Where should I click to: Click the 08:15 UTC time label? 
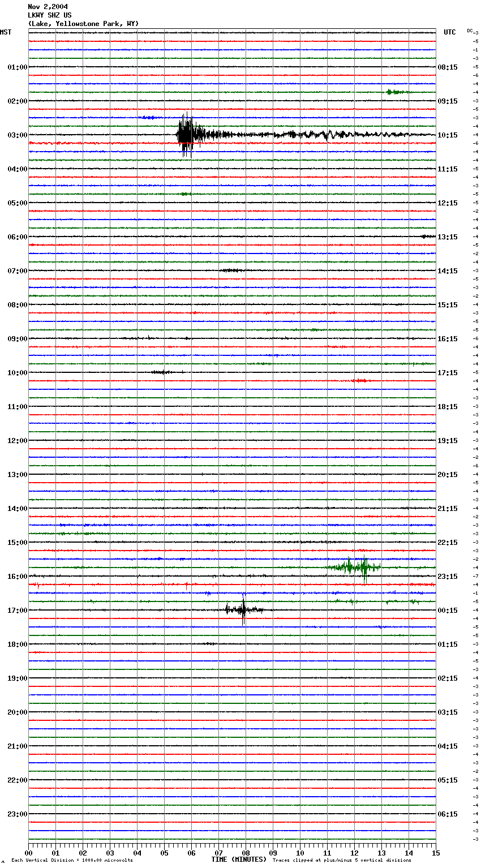pyautogui.click(x=448, y=67)
